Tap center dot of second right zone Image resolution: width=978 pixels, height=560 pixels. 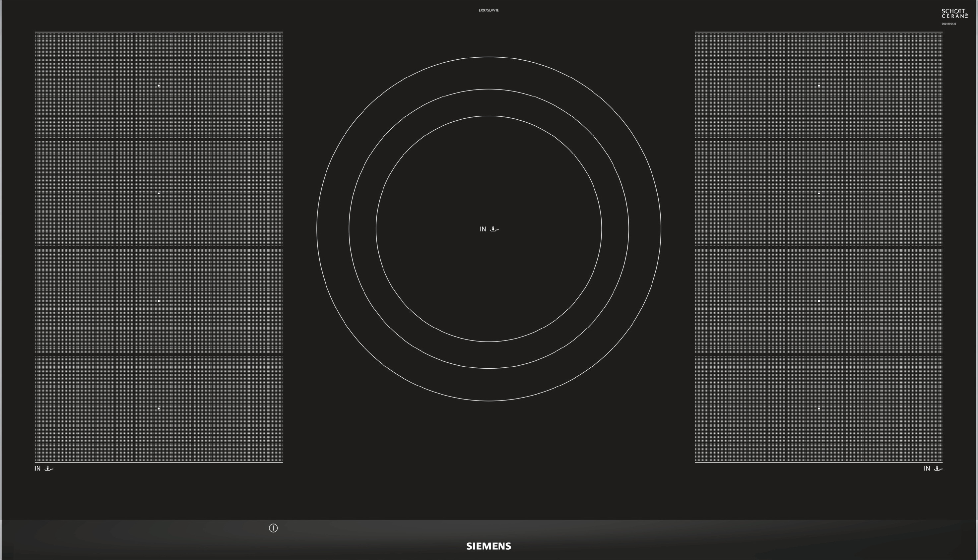(819, 193)
